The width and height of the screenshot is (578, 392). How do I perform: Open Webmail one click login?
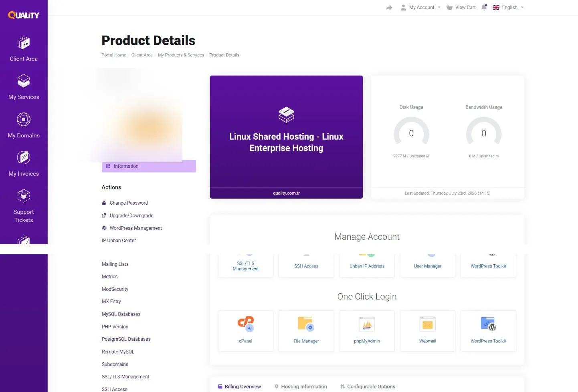pyautogui.click(x=428, y=331)
